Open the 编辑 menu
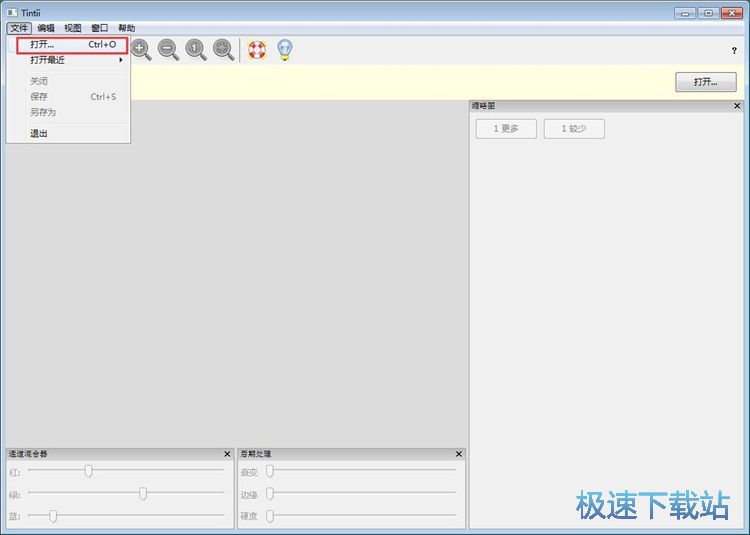The image size is (750, 535). [46, 28]
